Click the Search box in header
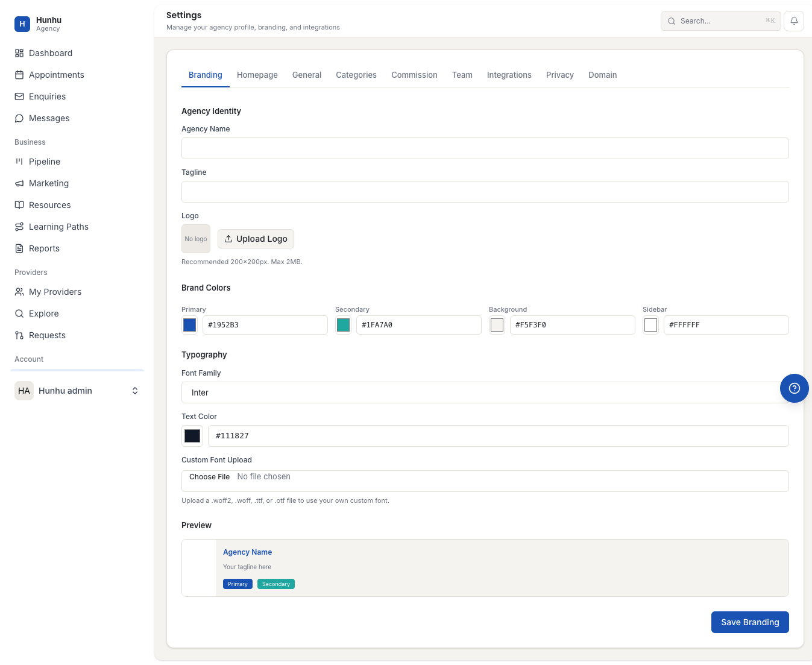Image resolution: width=812 pixels, height=665 pixels. pyautogui.click(x=721, y=21)
